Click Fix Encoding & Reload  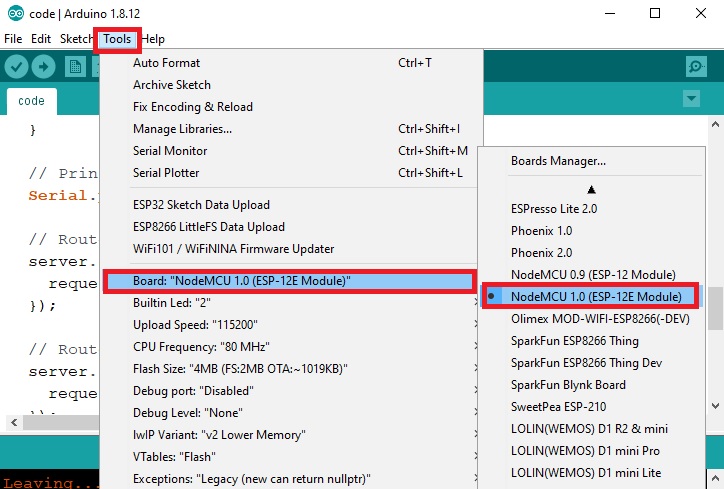click(291, 107)
